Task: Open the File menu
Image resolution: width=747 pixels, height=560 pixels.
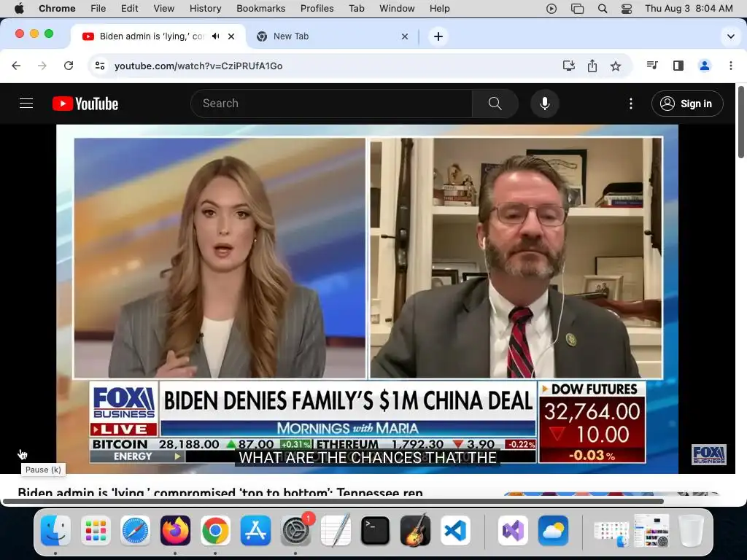Action: click(98, 9)
